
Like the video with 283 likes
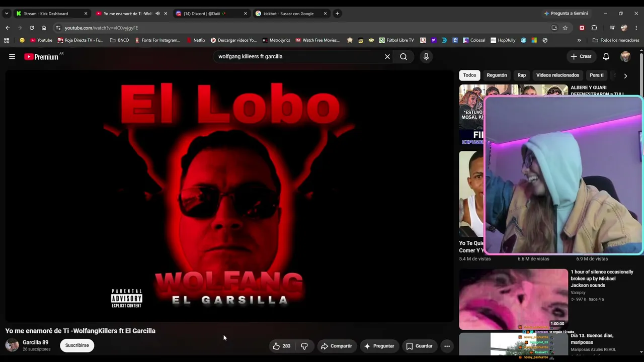coord(282,346)
